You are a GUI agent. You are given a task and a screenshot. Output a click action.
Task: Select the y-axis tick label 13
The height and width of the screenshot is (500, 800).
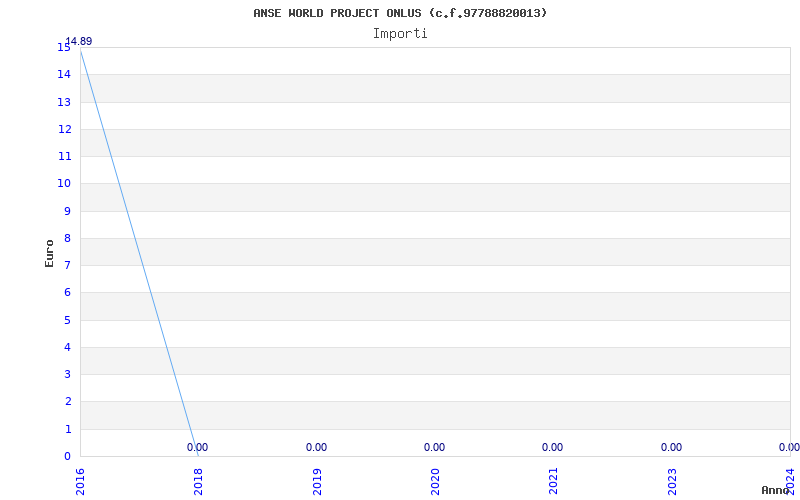64,102
